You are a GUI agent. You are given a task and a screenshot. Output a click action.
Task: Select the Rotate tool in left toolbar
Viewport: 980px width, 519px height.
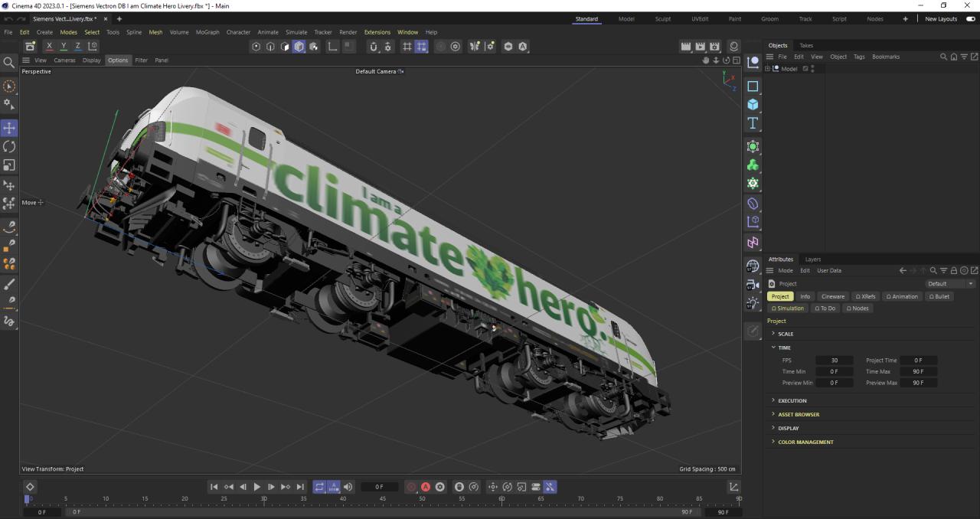click(x=9, y=146)
